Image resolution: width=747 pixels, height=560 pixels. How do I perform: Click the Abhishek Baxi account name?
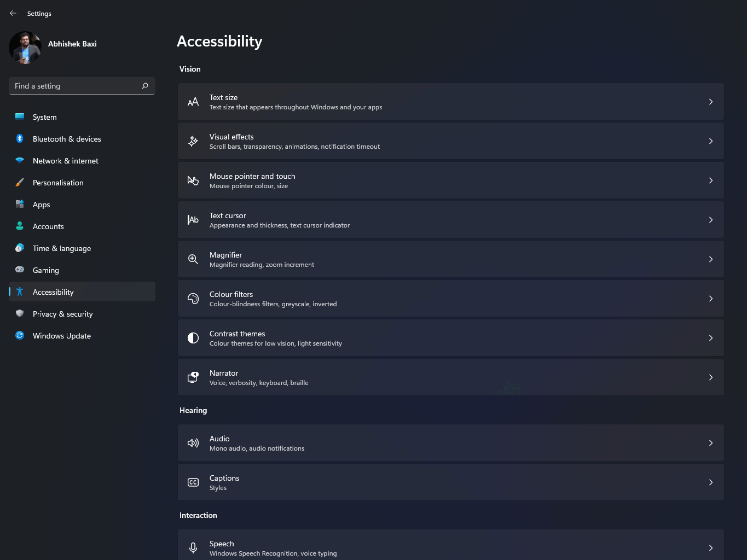(x=72, y=44)
